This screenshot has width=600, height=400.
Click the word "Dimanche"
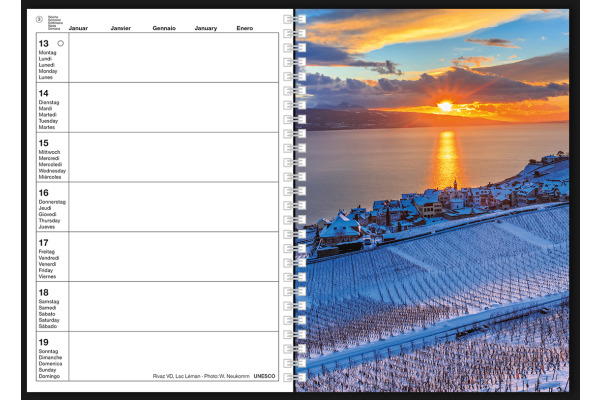click(x=51, y=358)
